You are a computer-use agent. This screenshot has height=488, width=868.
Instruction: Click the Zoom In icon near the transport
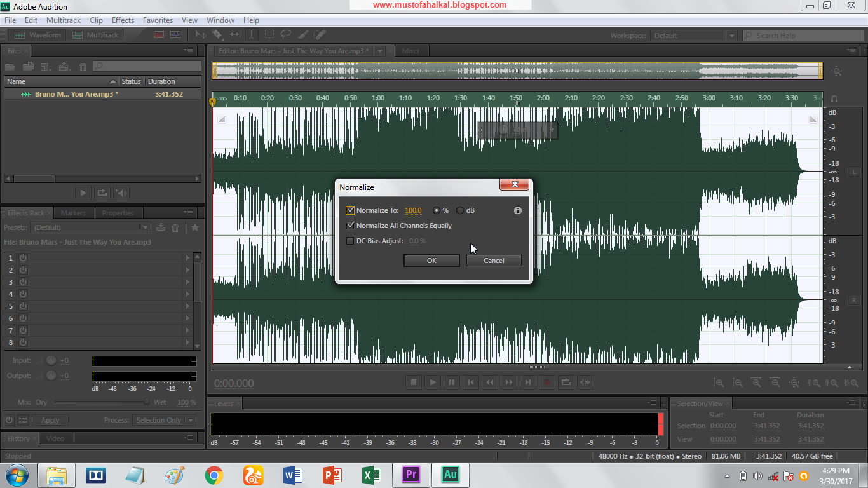[719, 383]
